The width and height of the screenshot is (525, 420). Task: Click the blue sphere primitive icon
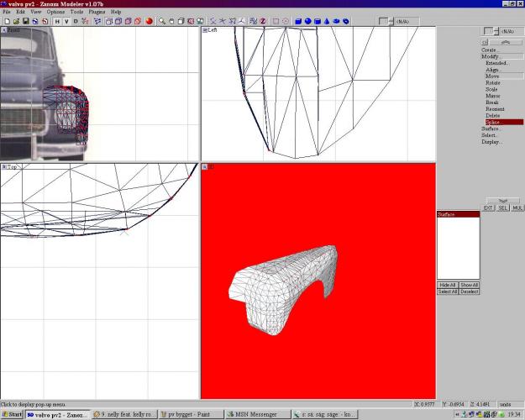308,21
